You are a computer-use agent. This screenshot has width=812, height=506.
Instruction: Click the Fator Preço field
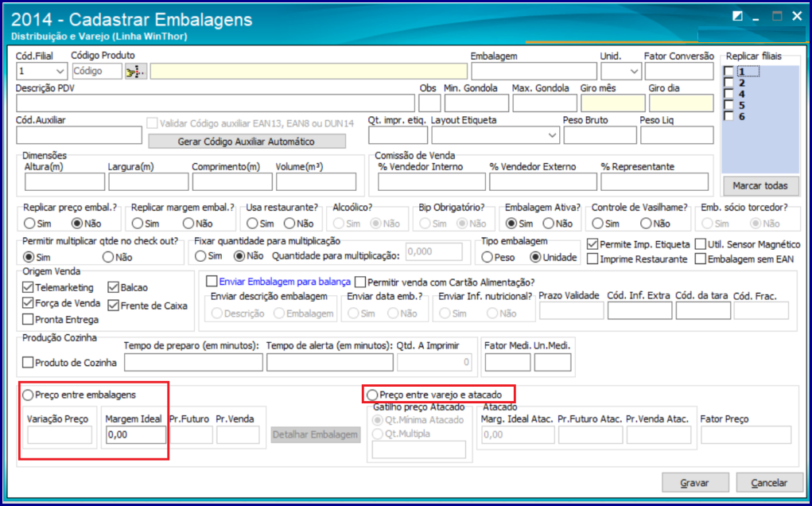tap(746, 435)
